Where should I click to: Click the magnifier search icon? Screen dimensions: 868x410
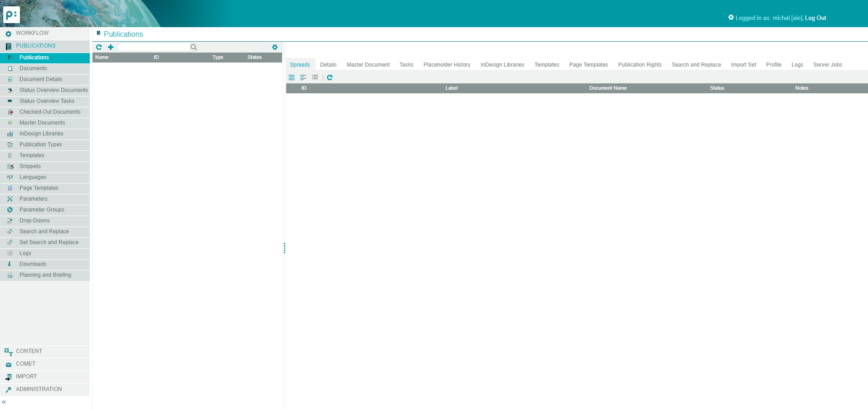coord(194,47)
